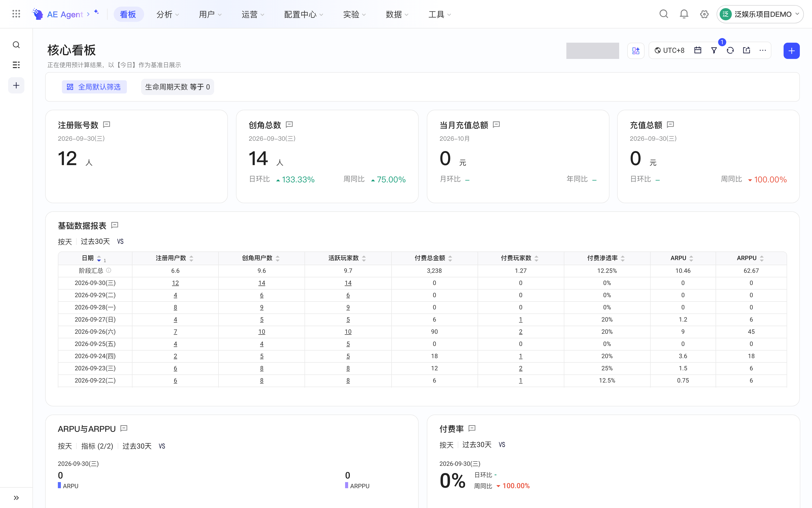Click 注册用户数 value 12 for 2026-09-30
Screen dimensions: 812x508
[175, 283]
